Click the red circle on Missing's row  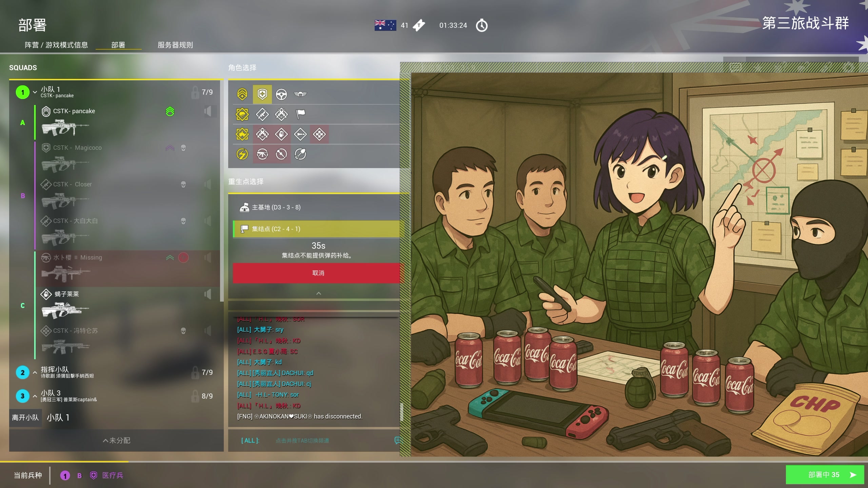click(x=183, y=258)
